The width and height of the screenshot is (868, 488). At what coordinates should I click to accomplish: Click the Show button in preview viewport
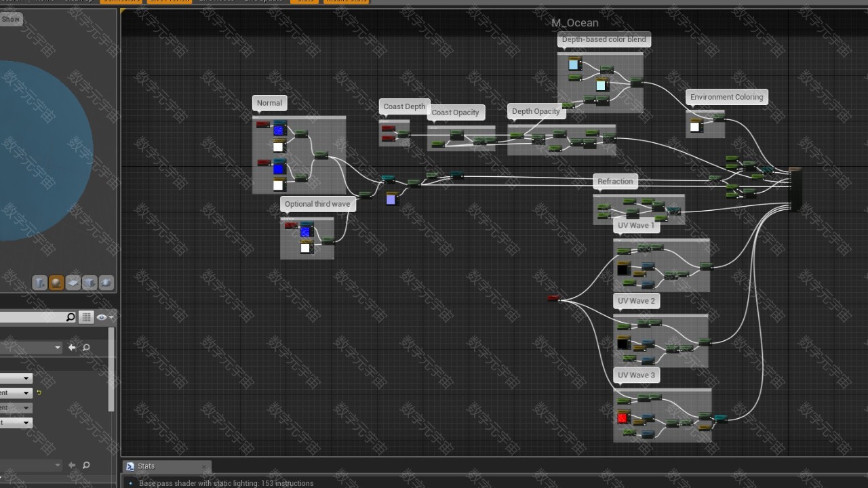click(x=11, y=20)
